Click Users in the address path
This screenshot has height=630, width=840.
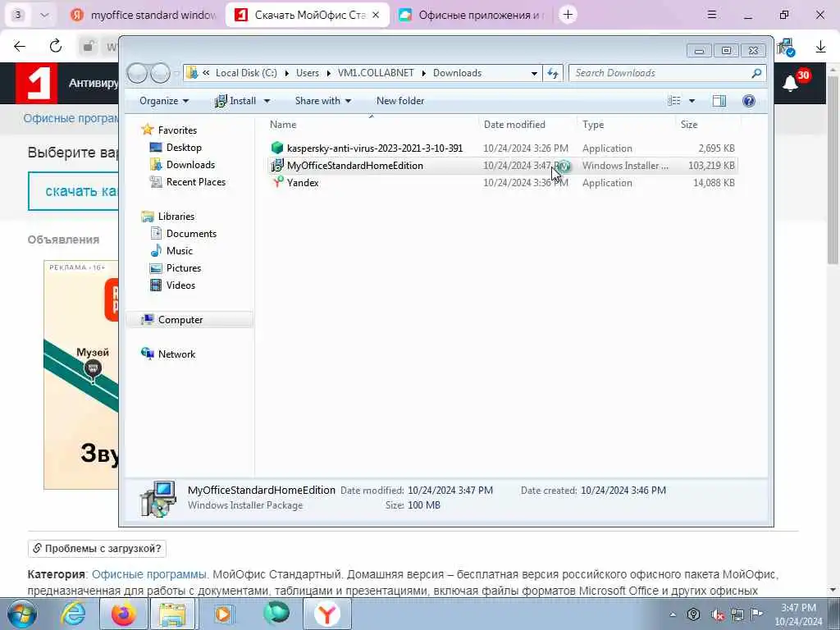point(308,73)
